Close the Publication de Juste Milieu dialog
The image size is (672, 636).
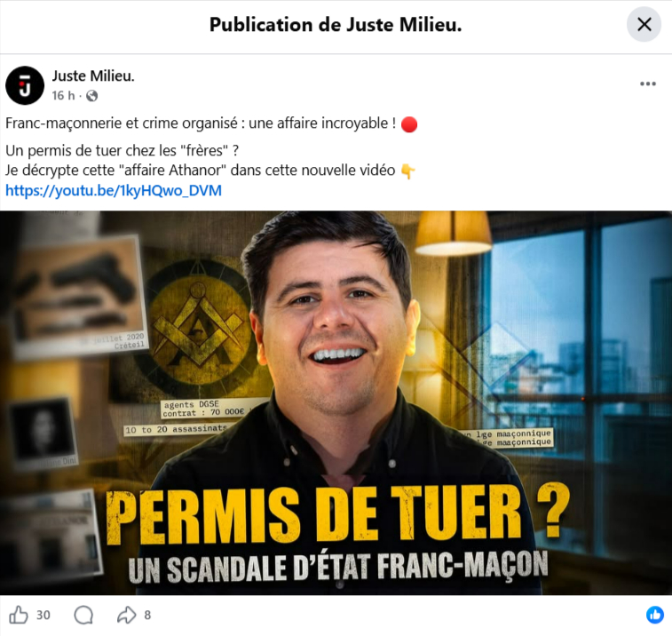click(x=644, y=25)
